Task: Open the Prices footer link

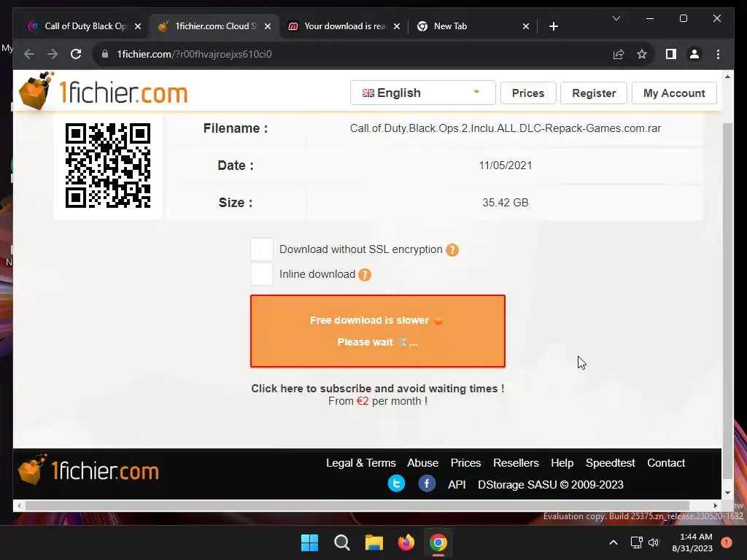Action: 465,463
